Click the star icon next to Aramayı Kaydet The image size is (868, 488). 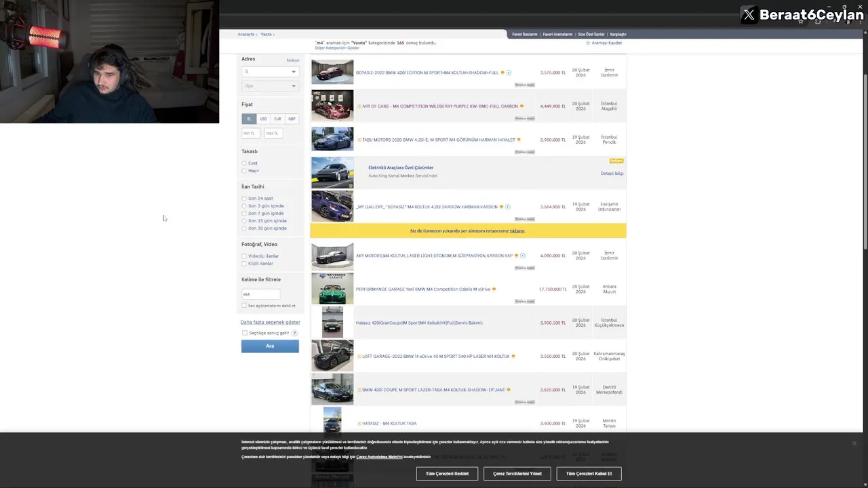tap(587, 43)
